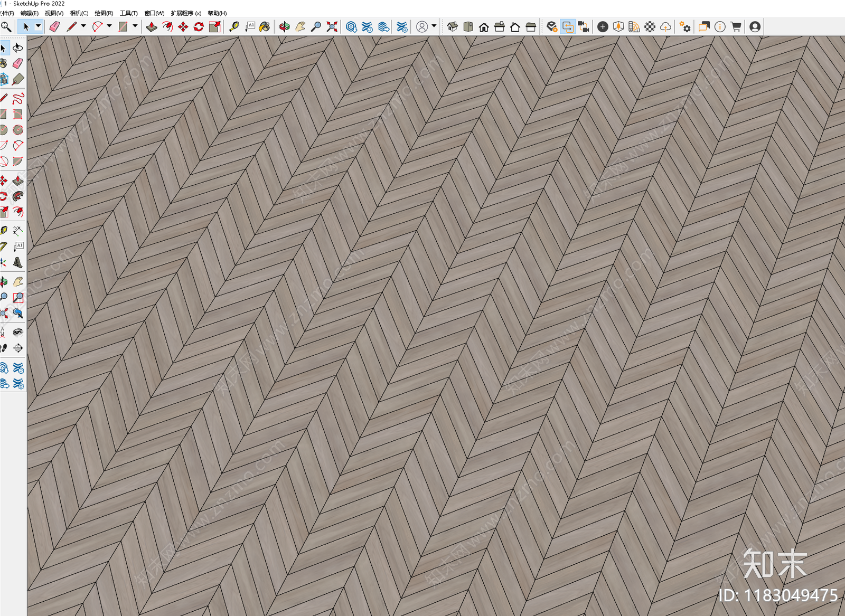
Task: Select the arrow Select tool in top toolbar
Action: (x=26, y=26)
